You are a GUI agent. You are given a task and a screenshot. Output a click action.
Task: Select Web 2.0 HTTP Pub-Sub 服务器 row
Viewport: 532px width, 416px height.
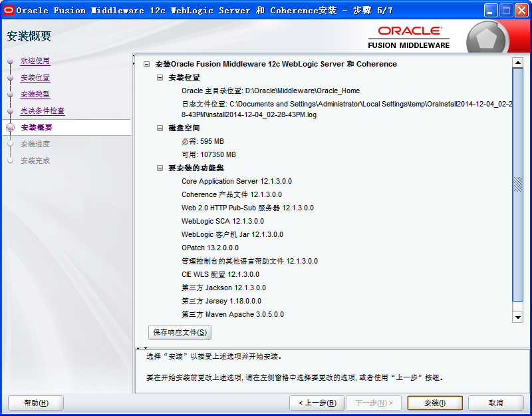coord(247,208)
